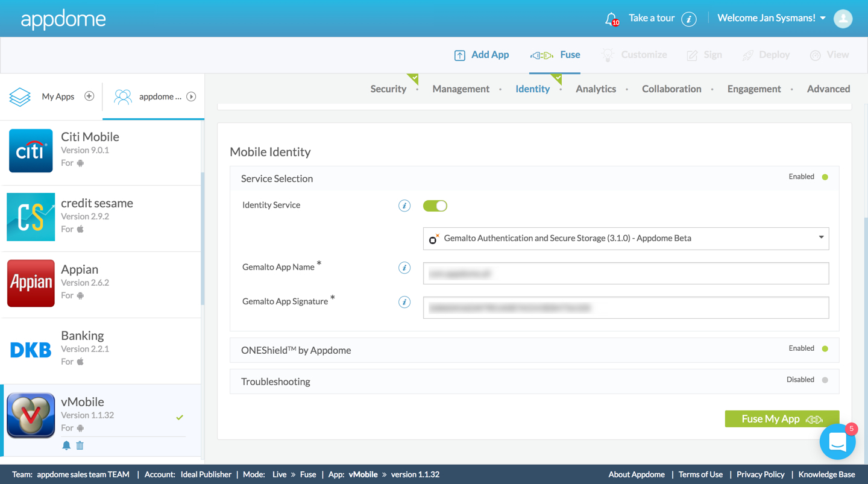
Task: Click the Gemalto App Name input field
Action: pos(626,273)
